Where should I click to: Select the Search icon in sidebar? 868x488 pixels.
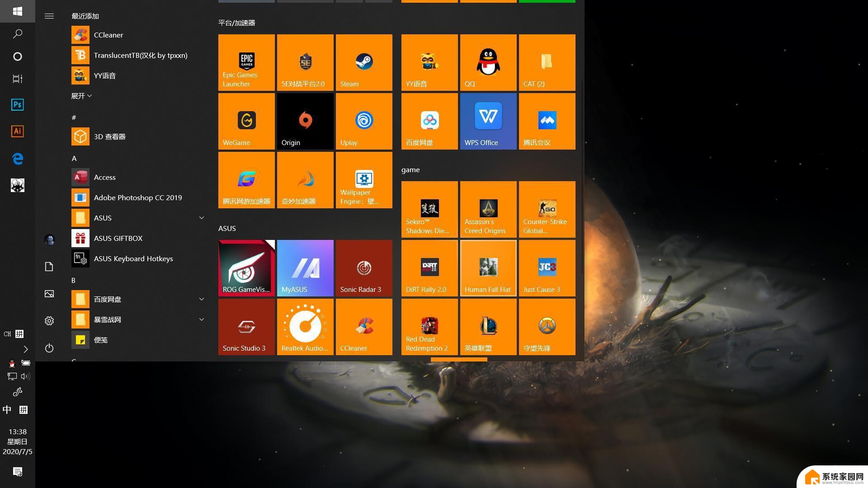pyautogui.click(x=17, y=33)
